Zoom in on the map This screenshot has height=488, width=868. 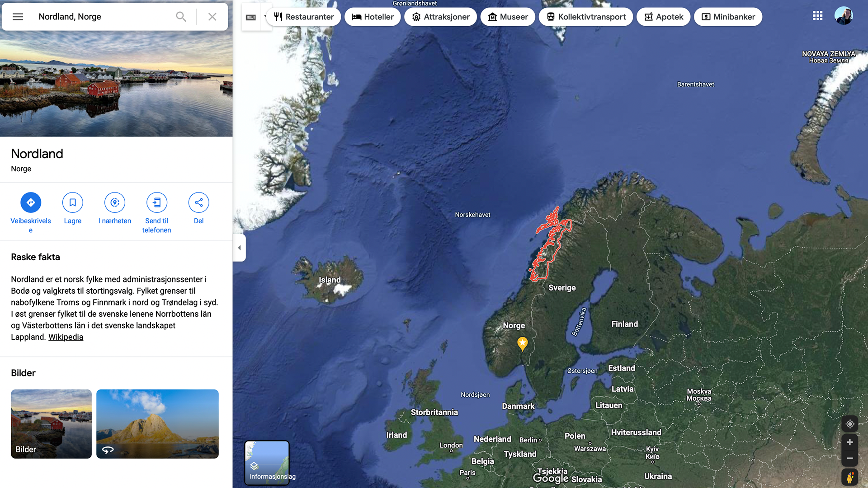pos(850,442)
